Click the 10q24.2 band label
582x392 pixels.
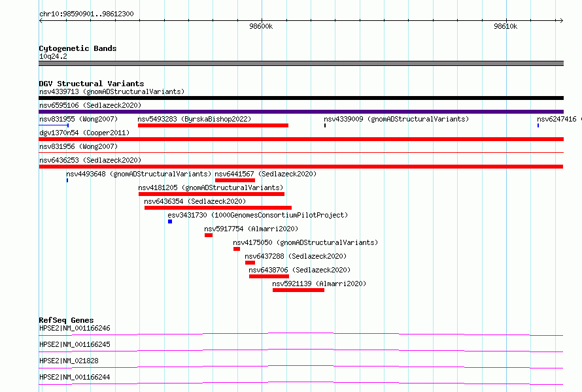(x=53, y=56)
